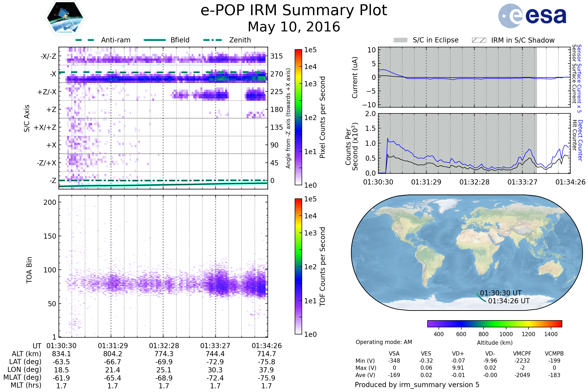Screen dimensions: 588x392
Task: Click the Bfield solid legend line
Action: point(155,40)
